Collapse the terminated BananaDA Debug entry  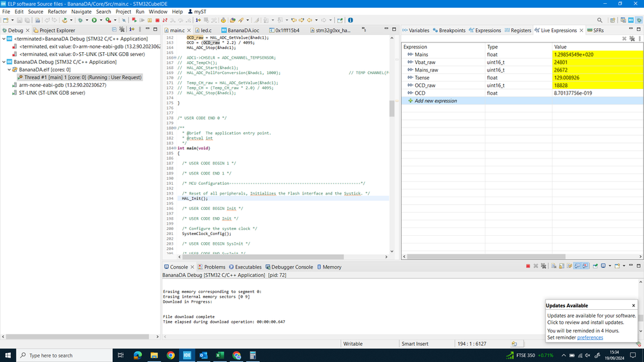click(x=4, y=39)
